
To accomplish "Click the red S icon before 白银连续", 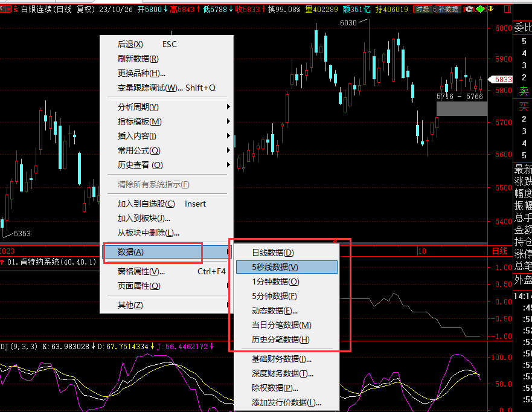I will point(16,10).
